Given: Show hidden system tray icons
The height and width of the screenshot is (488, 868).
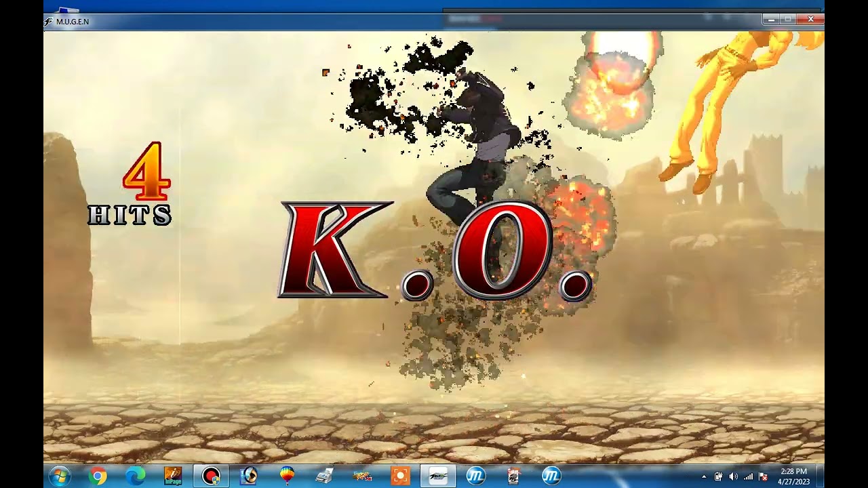Looking at the screenshot, I should click(x=704, y=476).
